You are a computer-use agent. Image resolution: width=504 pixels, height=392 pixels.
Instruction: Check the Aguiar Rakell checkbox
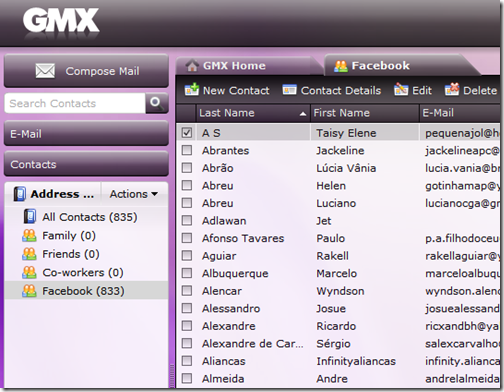pos(187,256)
